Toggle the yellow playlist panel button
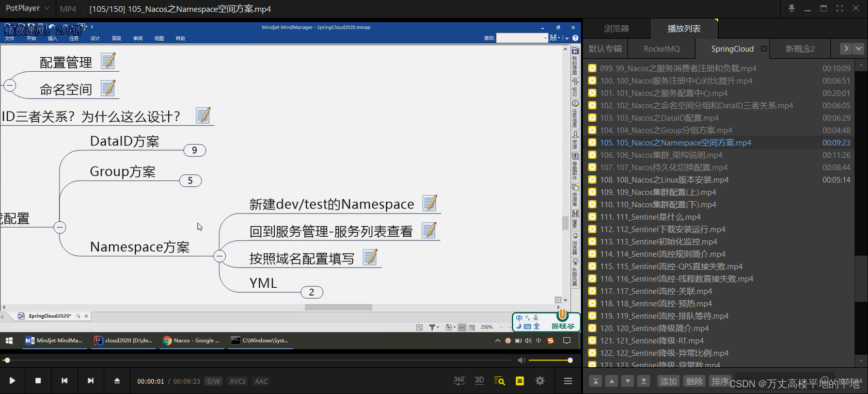 pyautogui.click(x=520, y=381)
